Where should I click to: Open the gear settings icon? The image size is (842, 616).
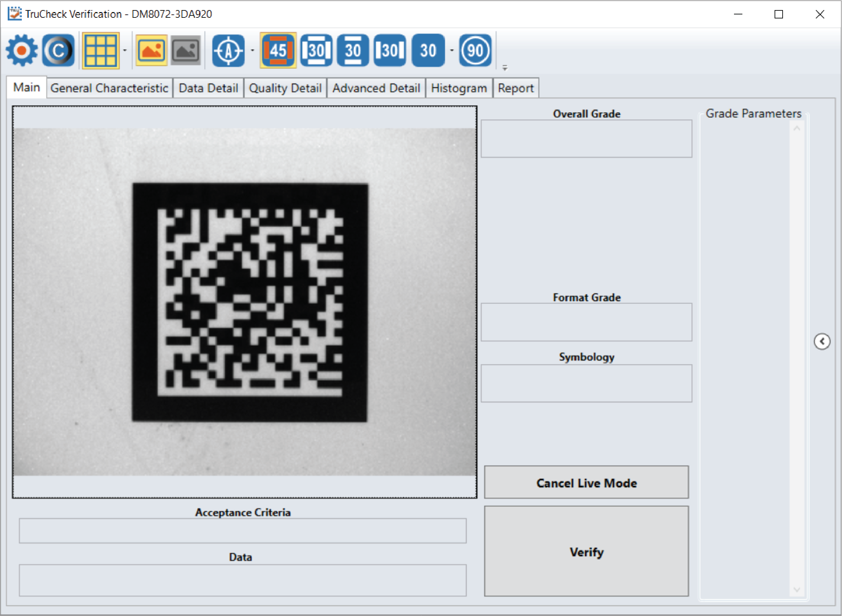(22, 50)
